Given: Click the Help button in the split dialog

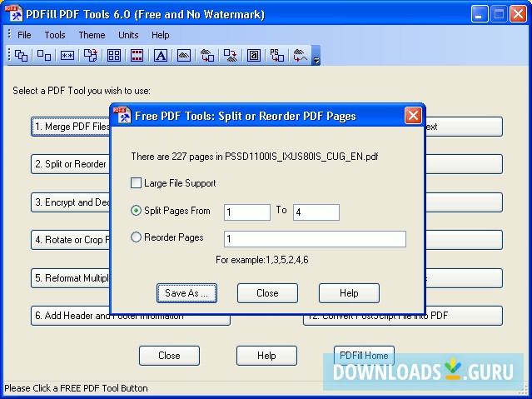Looking at the screenshot, I should (349, 293).
